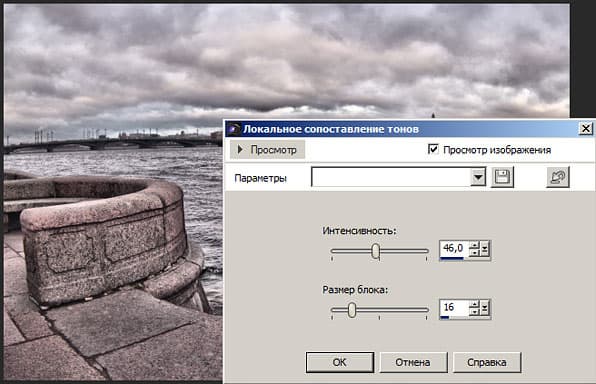596x384 pixels.
Task: Click the save preset floppy disk icon
Action: click(502, 177)
